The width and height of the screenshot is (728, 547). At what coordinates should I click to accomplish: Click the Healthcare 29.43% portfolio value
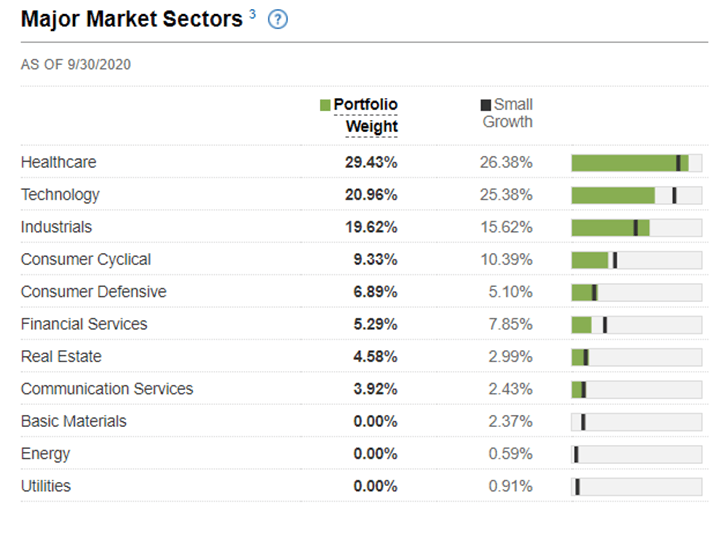[370, 162]
